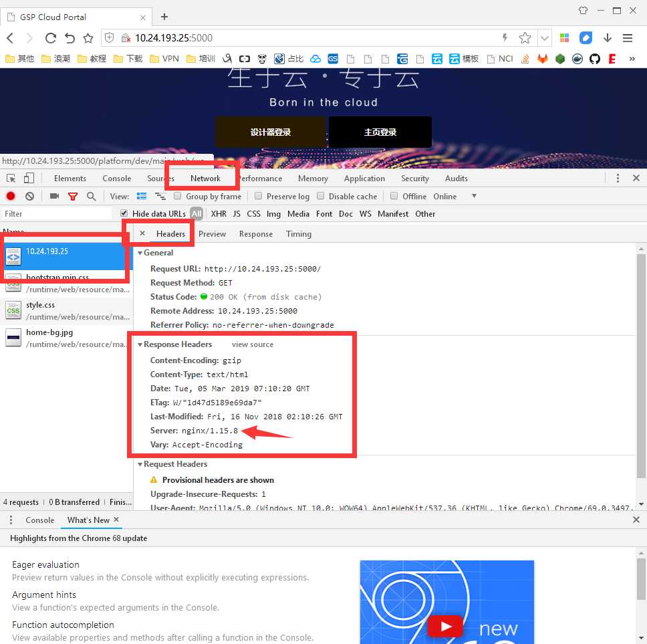Enable Group by frame checkbox
This screenshot has width=647, height=644.
coord(177,196)
